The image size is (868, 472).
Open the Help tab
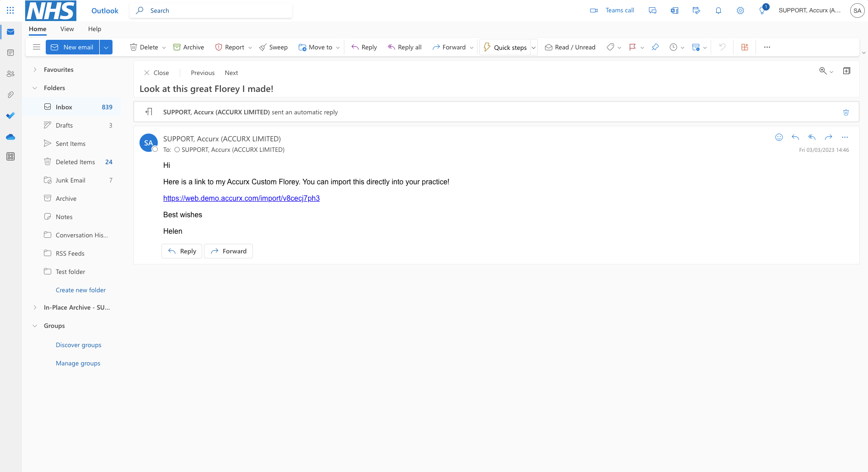tap(95, 29)
